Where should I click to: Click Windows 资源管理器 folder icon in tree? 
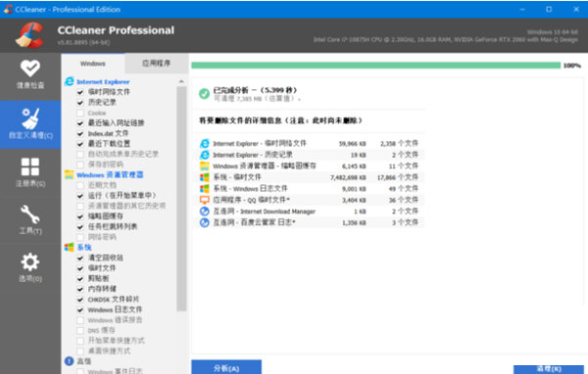click(x=69, y=174)
